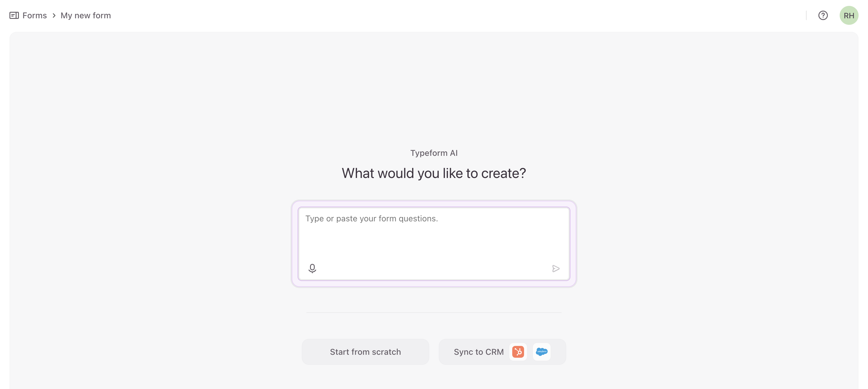
Task: Click the Typeform AI label
Action: pyautogui.click(x=434, y=153)
